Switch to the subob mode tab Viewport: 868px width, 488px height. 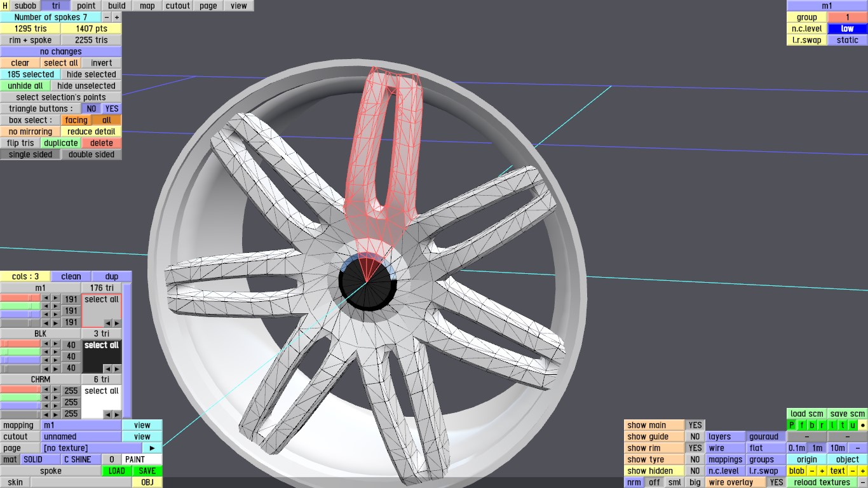[25, 6]
